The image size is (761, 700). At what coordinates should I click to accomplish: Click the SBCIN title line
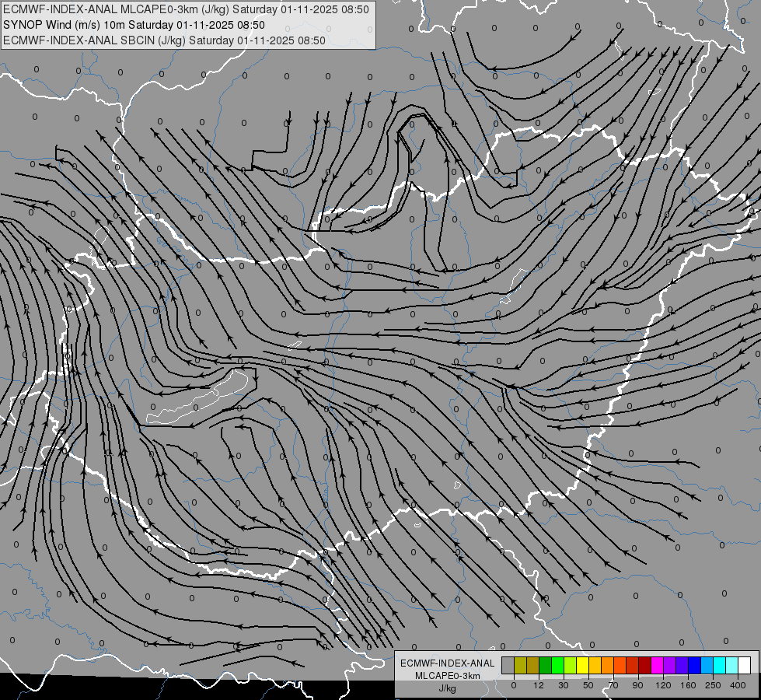point(164,40)
